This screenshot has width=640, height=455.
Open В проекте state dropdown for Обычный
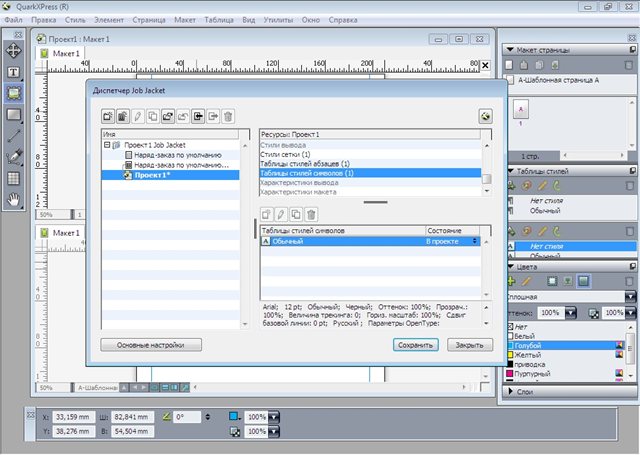474,241
